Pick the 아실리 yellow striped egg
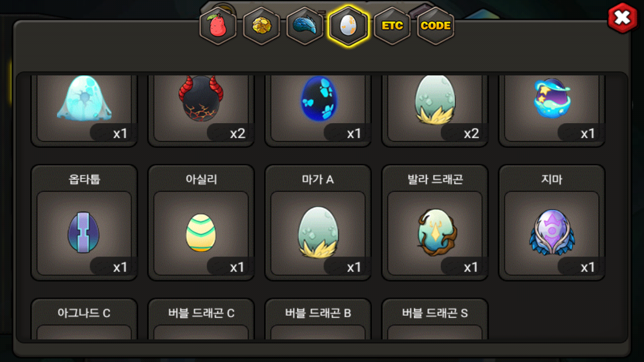This screenshot has height=362, width=644. (201, 223)
